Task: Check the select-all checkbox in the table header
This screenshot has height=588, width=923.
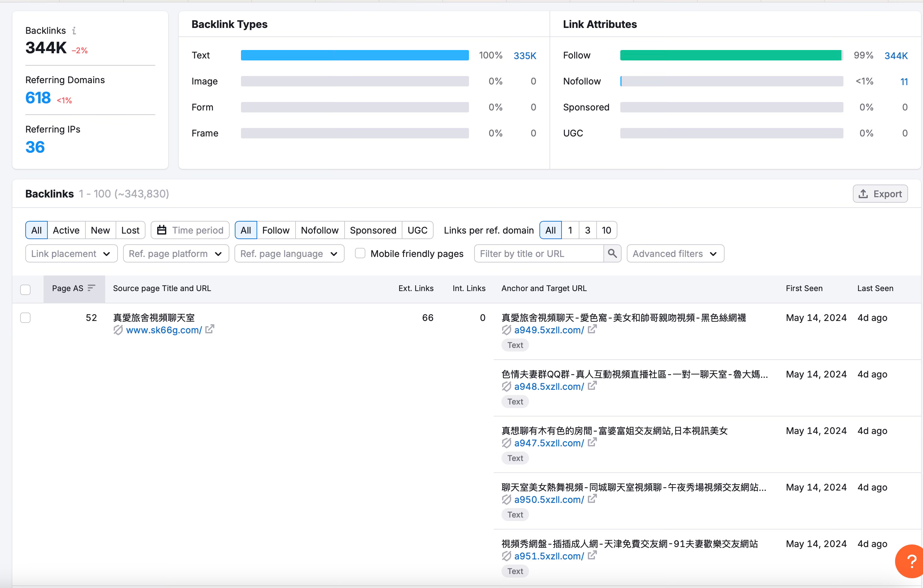Action: click(25, 289)
